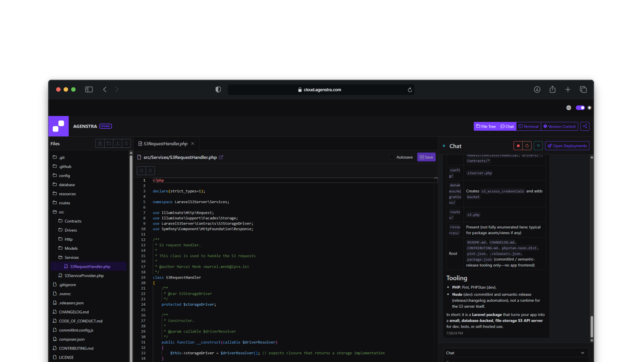Click the globe language icon
This screenshot has height=362, width=644.
coord(569,108)
